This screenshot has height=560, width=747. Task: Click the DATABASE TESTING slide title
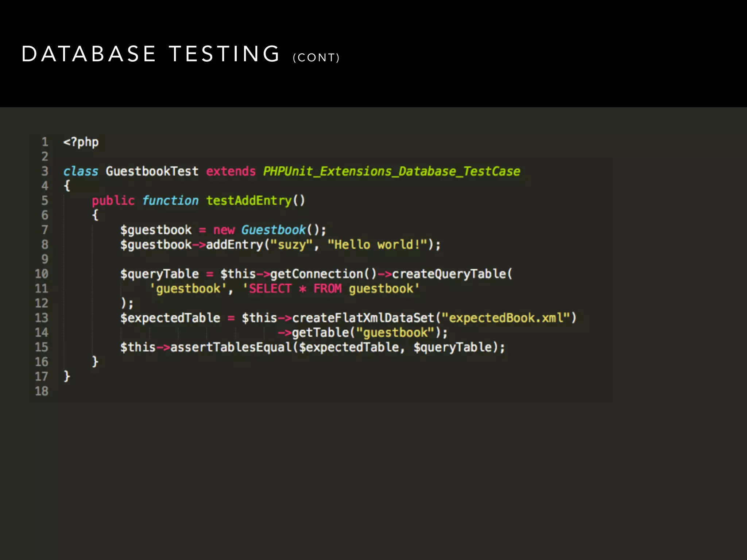click(x=151, y=54)
